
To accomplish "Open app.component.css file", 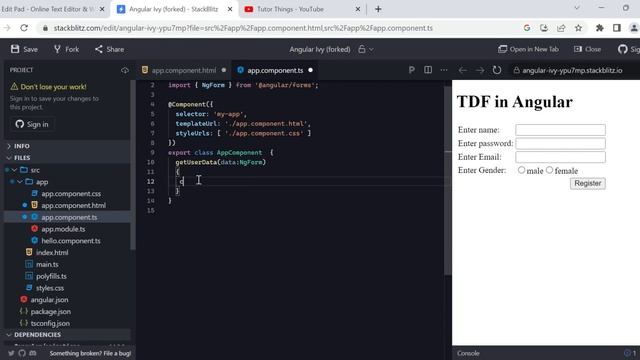I will [71, 193].
